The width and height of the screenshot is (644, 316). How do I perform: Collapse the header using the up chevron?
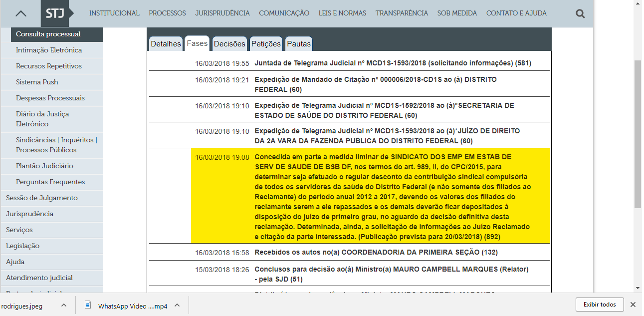point(21,14)
